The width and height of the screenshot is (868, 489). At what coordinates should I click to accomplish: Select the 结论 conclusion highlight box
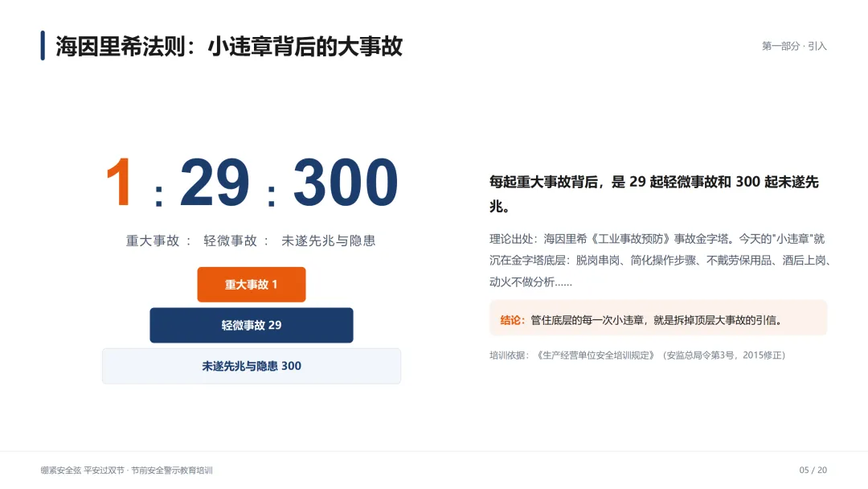tap(658, 318)
